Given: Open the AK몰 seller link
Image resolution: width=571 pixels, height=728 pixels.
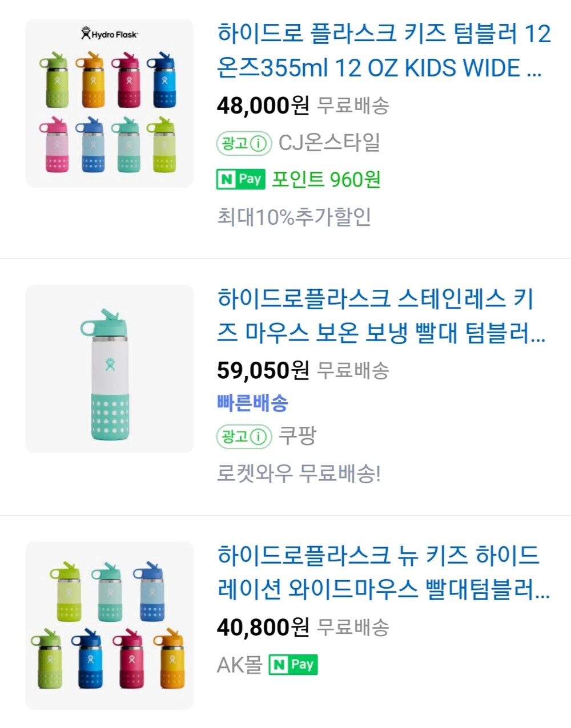Looking at the screenshot, I should pos(239,665).
